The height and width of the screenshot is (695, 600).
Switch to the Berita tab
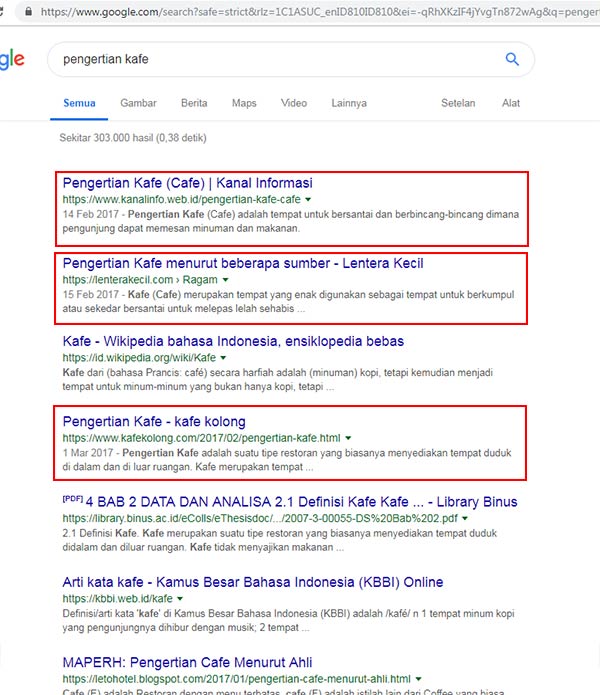point(194,103)
